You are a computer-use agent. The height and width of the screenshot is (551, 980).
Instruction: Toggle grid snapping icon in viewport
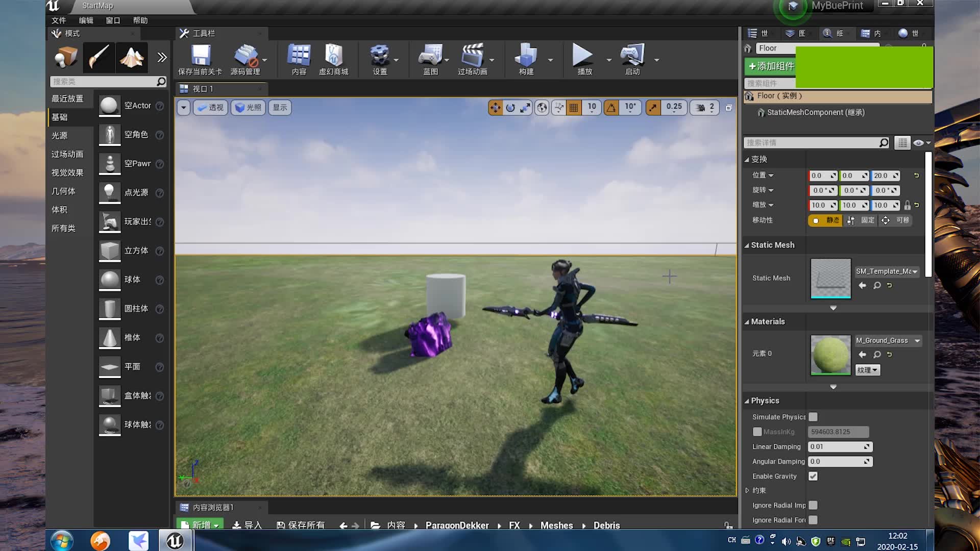click(x=574, y=108)
